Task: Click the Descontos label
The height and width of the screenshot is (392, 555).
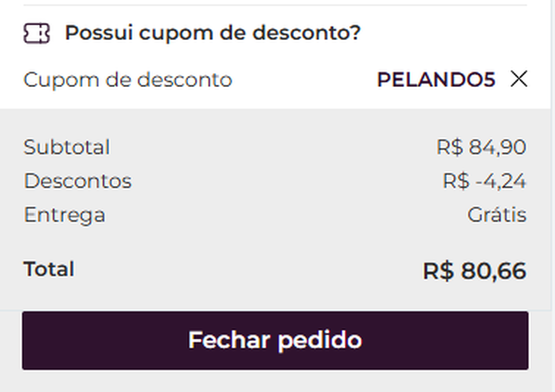Action: [x=78, y=181]
